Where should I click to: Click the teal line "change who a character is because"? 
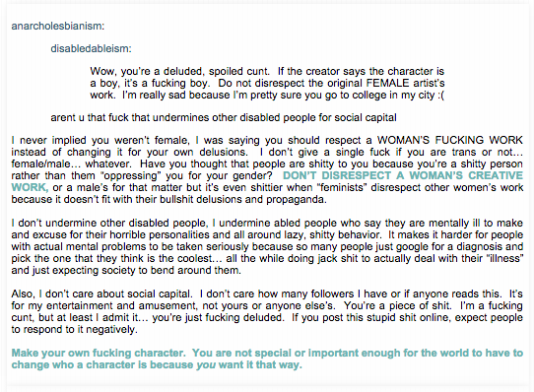(x=102, y=364)
